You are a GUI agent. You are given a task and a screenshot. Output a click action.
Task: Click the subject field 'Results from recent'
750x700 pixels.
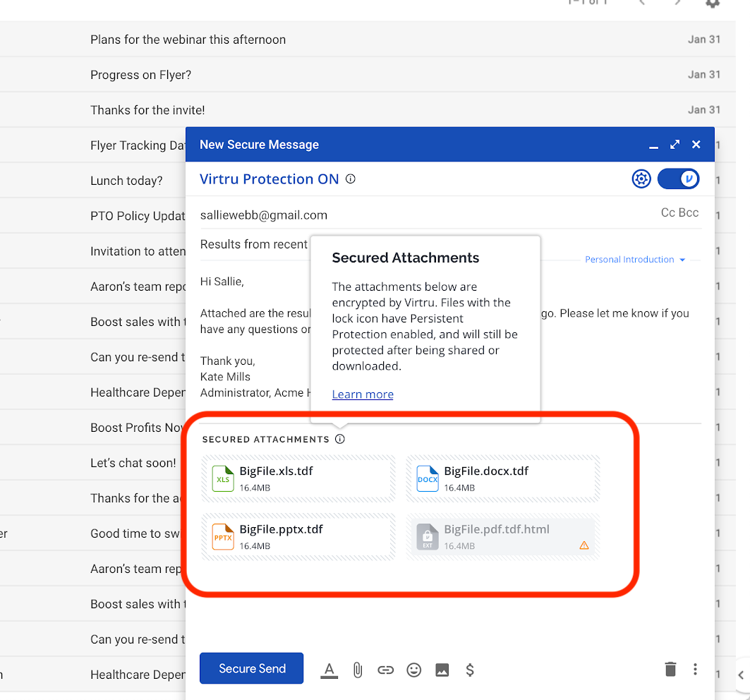pyautogui.click(x=254, y=244)
